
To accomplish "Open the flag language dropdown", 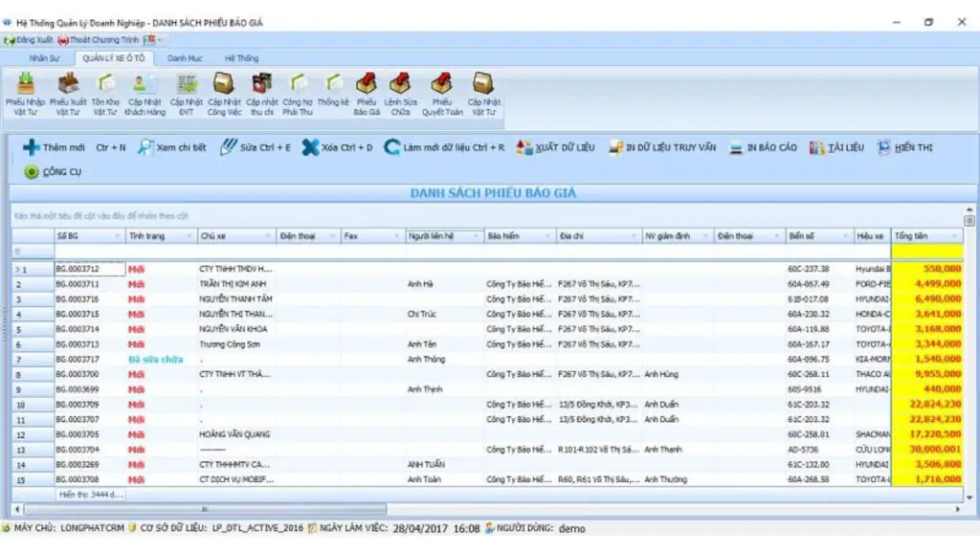I will click(152, 40).
